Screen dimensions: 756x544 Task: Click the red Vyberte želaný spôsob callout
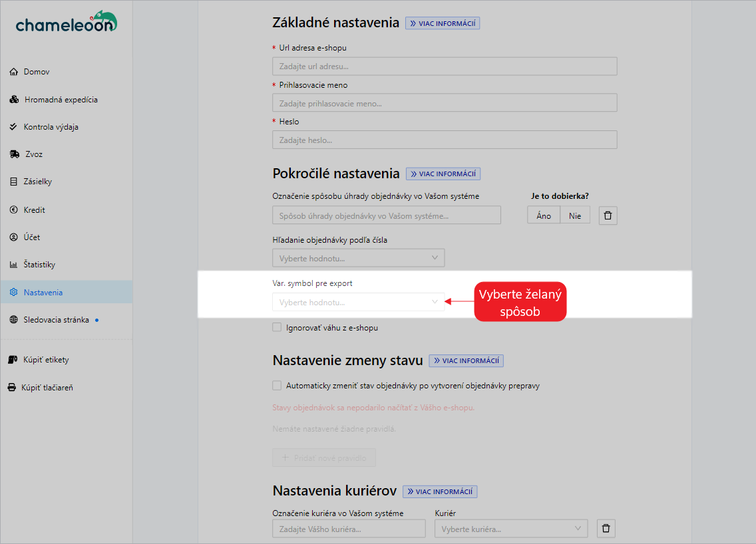click(x=520, y=301)
